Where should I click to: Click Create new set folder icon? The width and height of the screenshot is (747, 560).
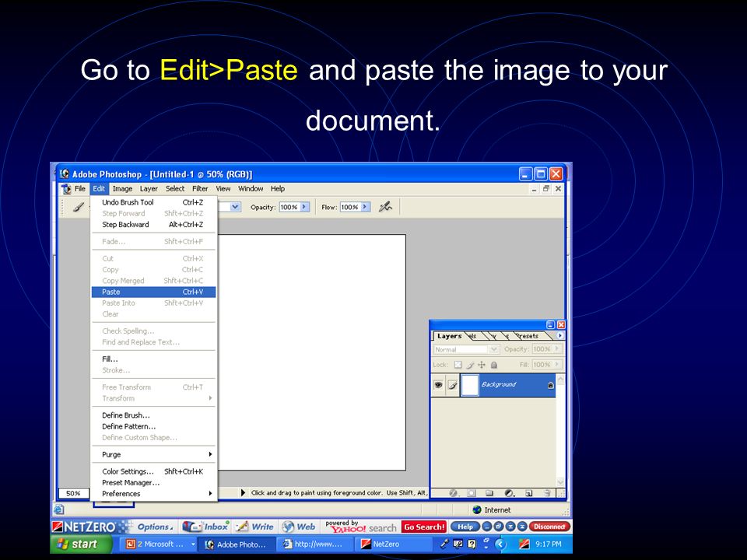tap(489, 493)
